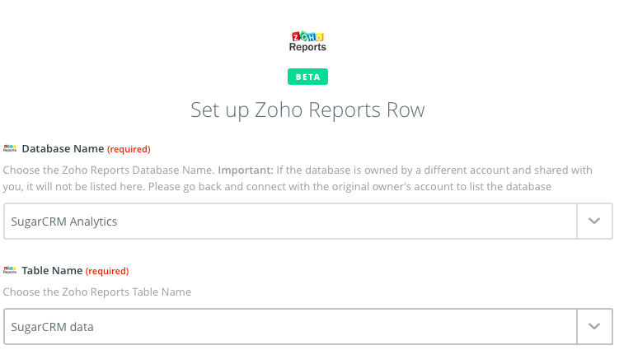619x364 pixels.
Task: Click the Zoho icon beside Table Name
Action: point(10,270)
